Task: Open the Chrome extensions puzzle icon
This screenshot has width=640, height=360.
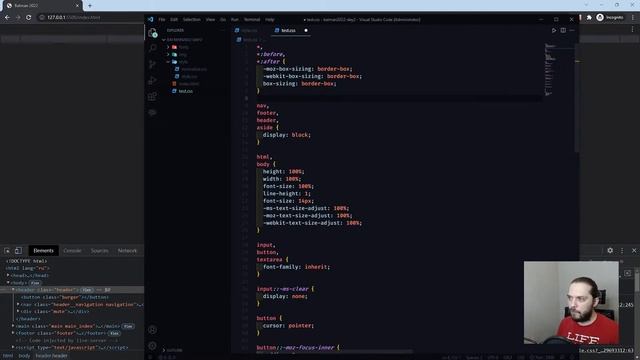Action: 589,18
